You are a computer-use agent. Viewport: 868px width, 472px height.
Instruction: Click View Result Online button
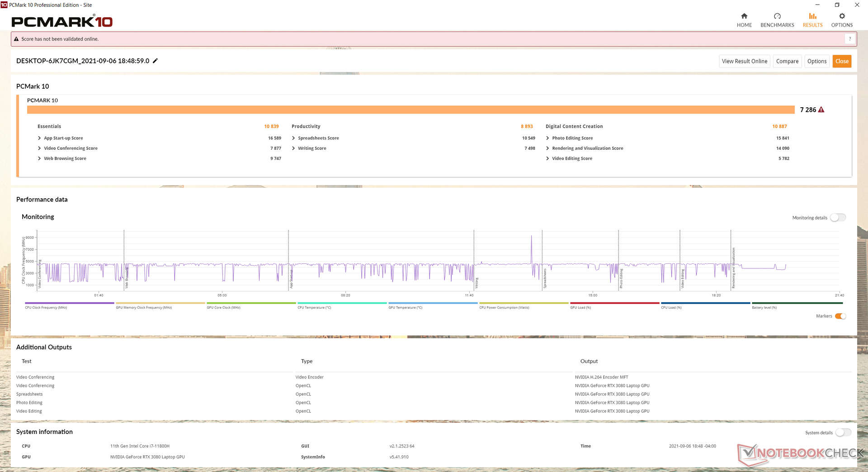pyautogui.click(x=745, y=61)
